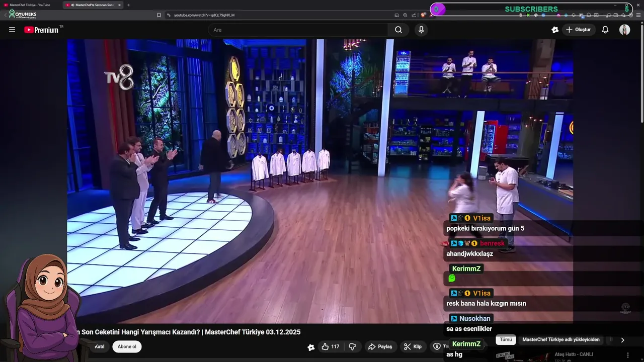This screenshot has width=644, height=362.
Task: Show more filter chips with right chevron
Action: [622, 340]
